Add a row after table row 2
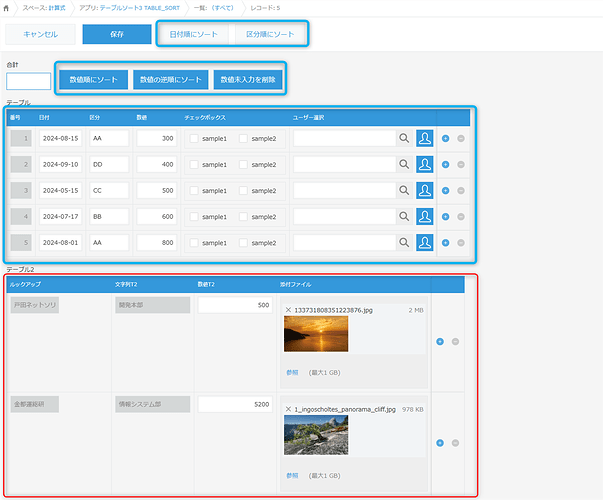The height and width of the screenshot is (500, 603). (x=445, y=164)
